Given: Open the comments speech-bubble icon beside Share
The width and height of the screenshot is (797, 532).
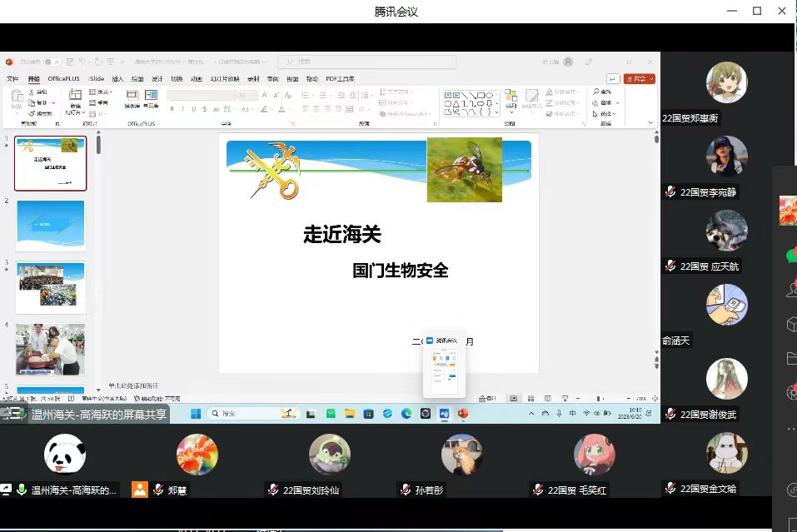Looking at the screenshot, I should pyautogui.click(x=613, y=78).
